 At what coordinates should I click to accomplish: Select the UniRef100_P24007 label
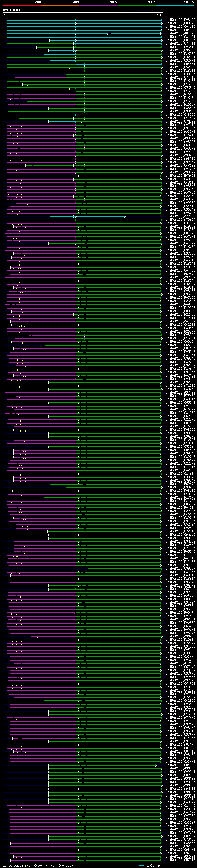(180, 501)
